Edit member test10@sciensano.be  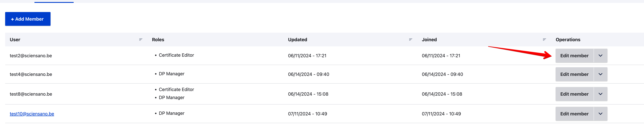[x=574, y=114]
